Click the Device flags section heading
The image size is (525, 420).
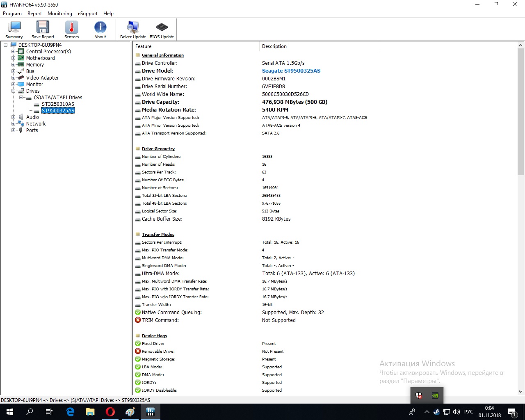[x=154, y=336]
